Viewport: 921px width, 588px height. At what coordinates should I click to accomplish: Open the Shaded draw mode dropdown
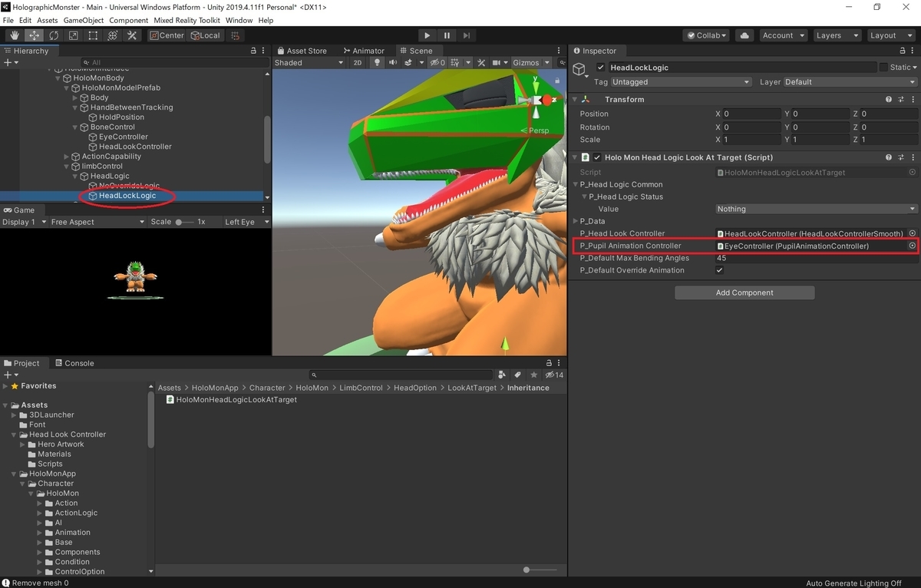click(x=310, y=63)
